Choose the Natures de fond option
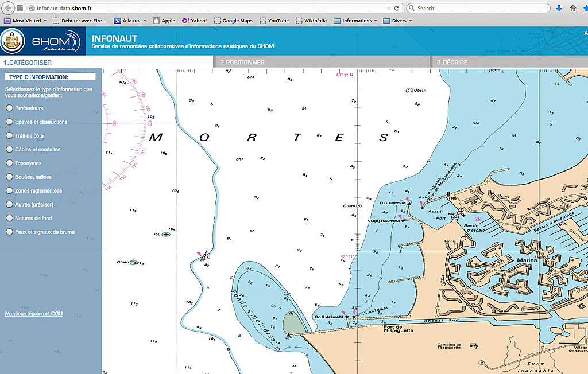This screenshot has width=588, height=374. point(9,218)
